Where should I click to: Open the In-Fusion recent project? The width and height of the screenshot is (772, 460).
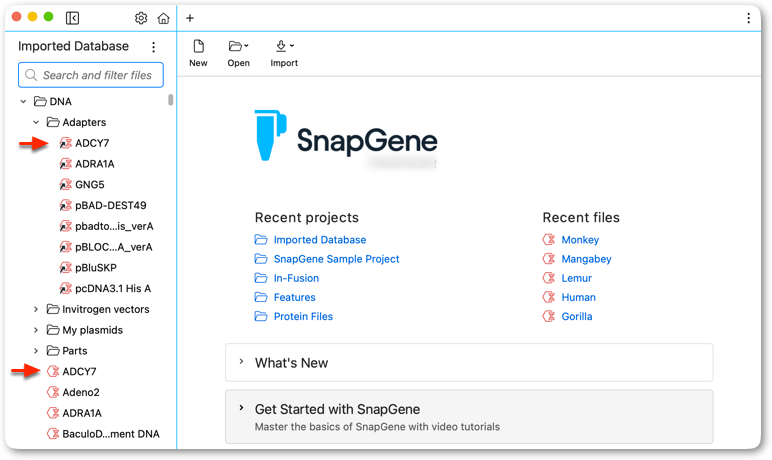coord(296,278)
